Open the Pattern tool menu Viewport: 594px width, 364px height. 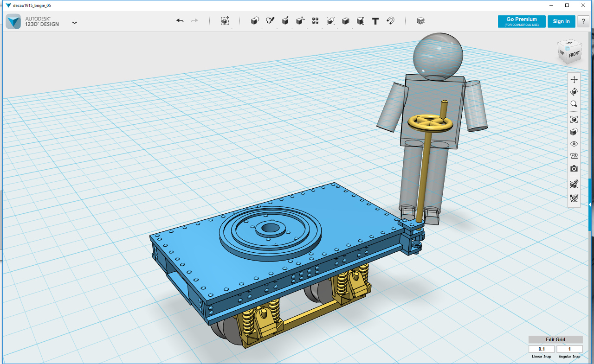tap(315, 21)
